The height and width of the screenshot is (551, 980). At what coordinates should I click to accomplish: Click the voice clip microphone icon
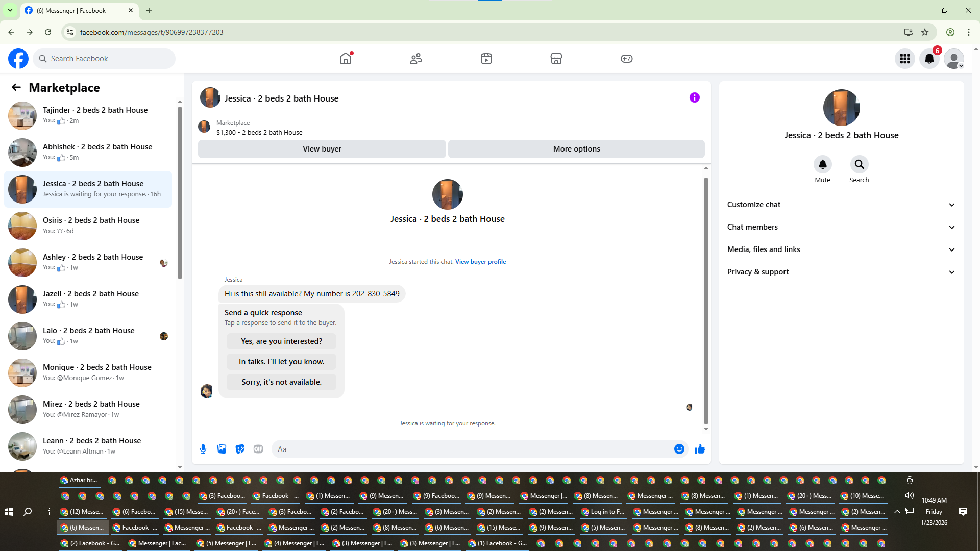pyautogui.click(x=203, y=449)
